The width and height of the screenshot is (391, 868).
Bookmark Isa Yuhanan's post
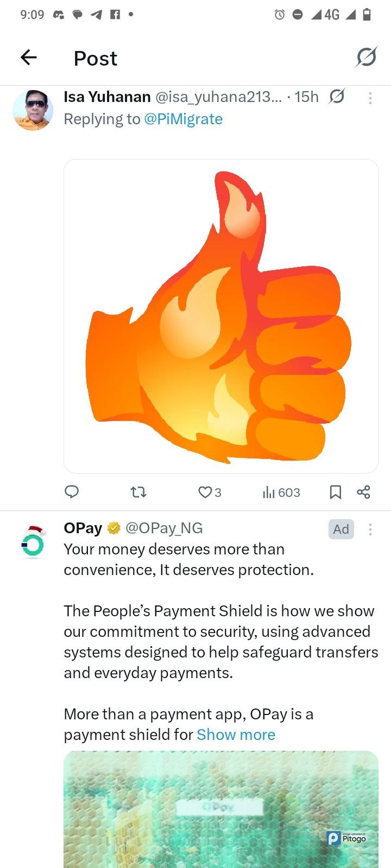point(336,492)
